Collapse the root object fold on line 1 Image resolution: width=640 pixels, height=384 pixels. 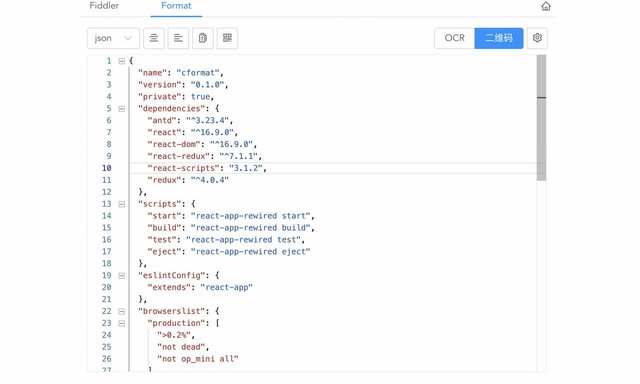(x=122, y=61)
